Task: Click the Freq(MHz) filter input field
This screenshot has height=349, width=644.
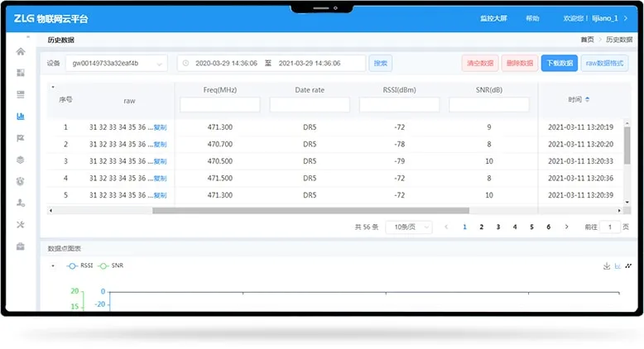Action: pyautogui.click(x=219, y=104)
